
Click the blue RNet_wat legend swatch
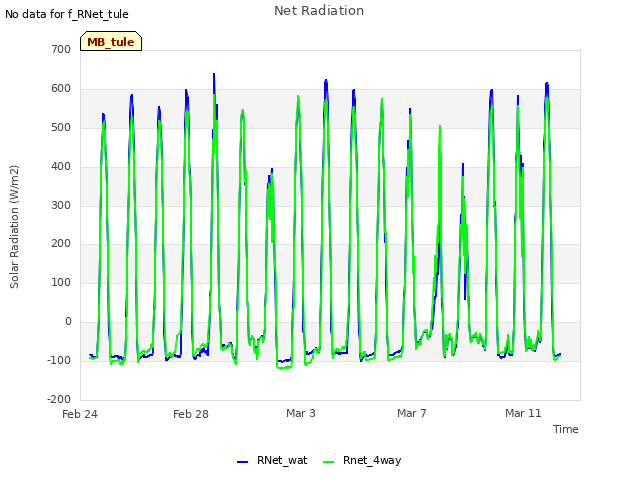point(242,462)
